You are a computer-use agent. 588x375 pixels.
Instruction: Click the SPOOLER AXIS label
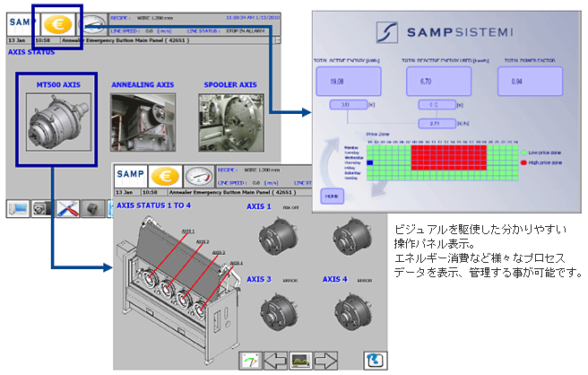(x=230, y=85)
